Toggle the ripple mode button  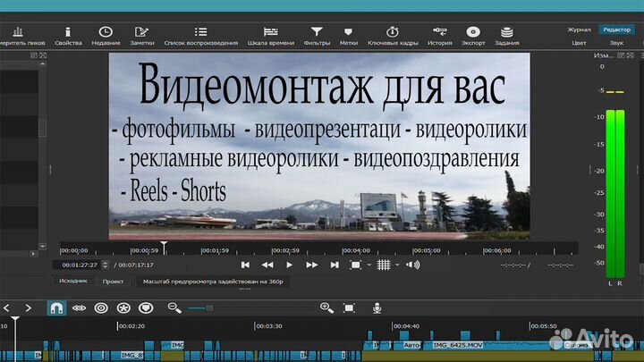[101, 307]
